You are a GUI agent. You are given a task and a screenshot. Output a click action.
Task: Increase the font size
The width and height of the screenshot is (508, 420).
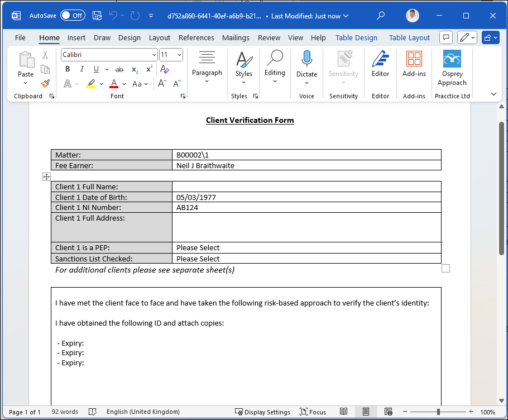tap(162, 84)
